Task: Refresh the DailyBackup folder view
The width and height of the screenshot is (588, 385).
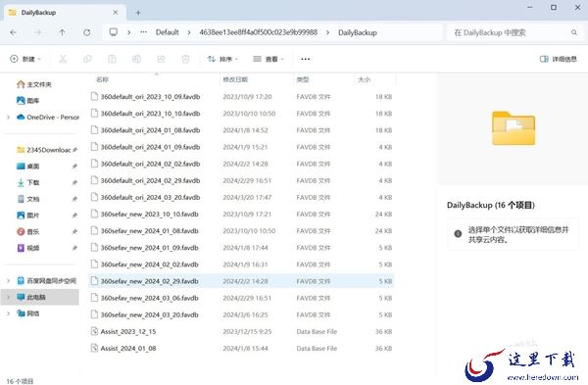Action: [x=86, y=32]
